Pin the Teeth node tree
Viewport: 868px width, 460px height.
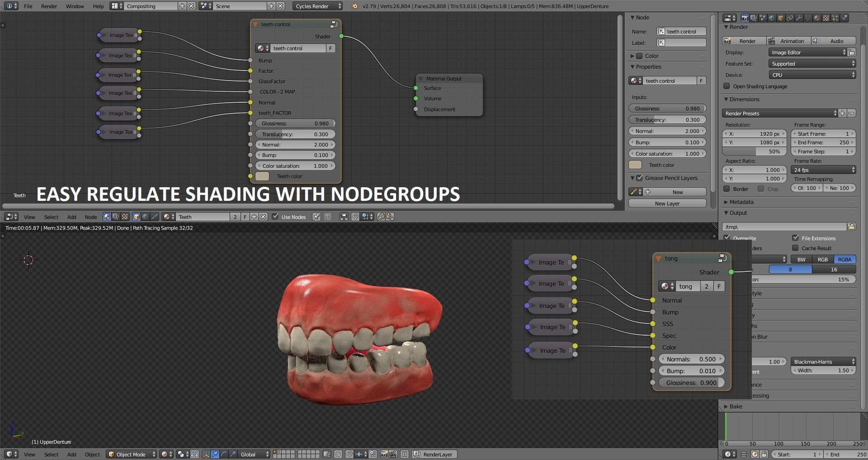click(x=316, y=217)
